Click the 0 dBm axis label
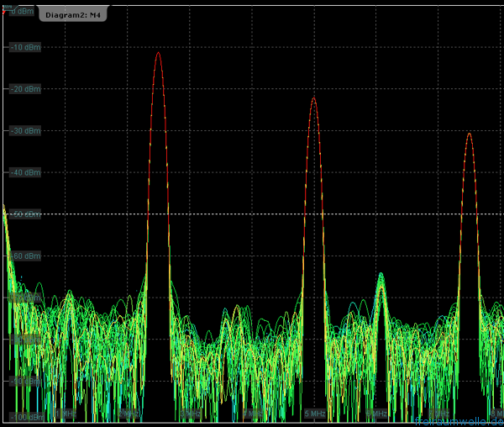 pyautogui.click(x=20, y=10)
